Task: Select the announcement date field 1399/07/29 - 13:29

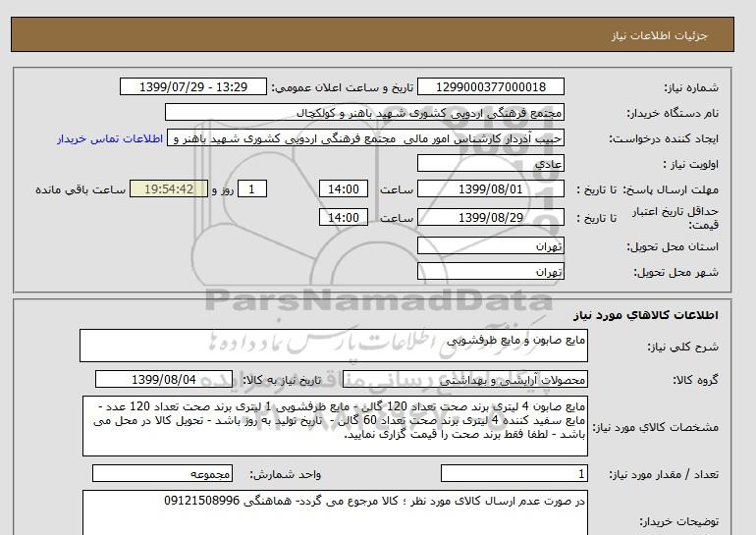Action: coord(192,86)
